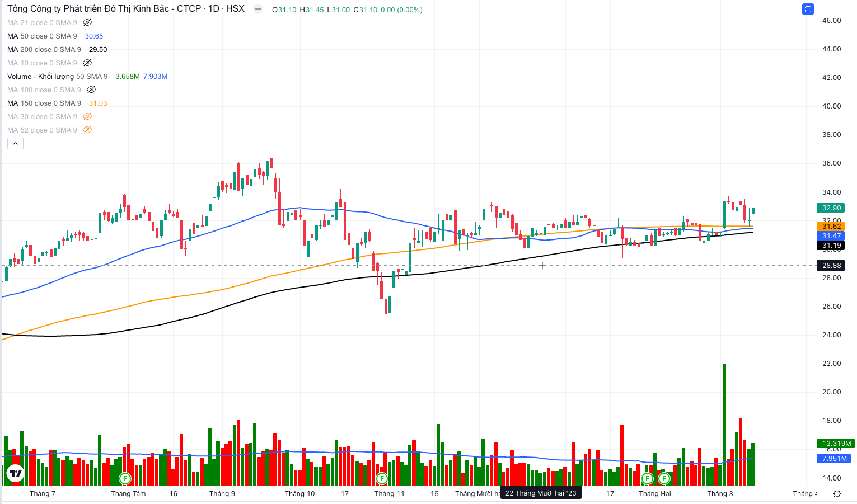This screenshot has width=857, height=504.
Task: Select the Volume - Khối lượng legend row
Action: coord(57,77)
